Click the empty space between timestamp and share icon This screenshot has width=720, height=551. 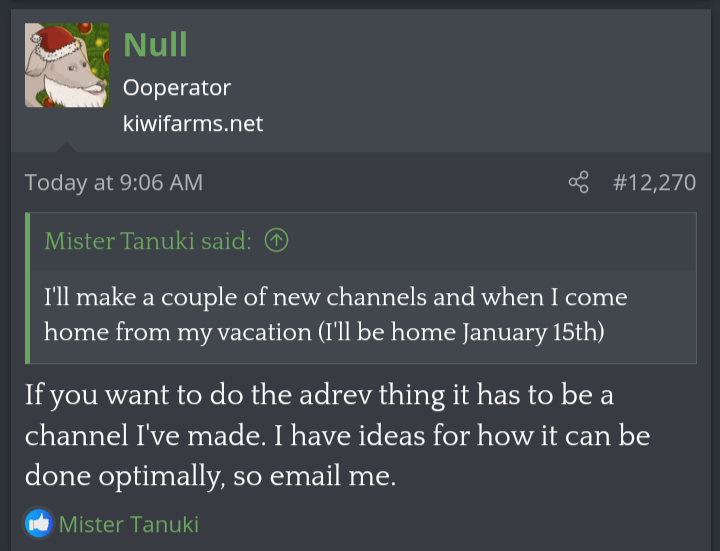380,182
